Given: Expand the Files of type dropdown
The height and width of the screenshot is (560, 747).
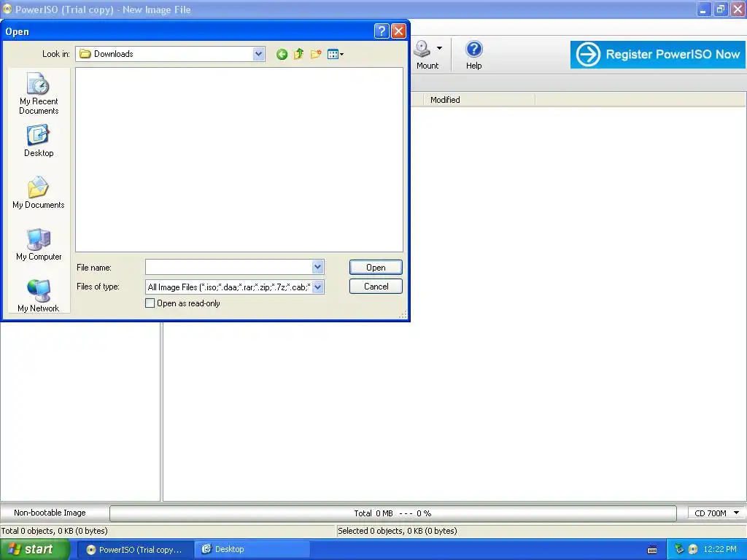Looking at the screenshot, I should [x=318, y=287].
